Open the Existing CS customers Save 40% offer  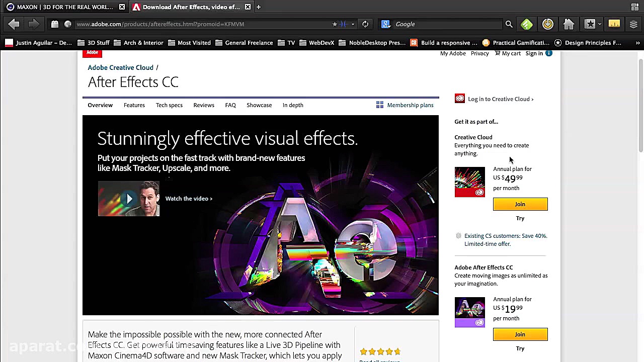[x=506, y=240]
